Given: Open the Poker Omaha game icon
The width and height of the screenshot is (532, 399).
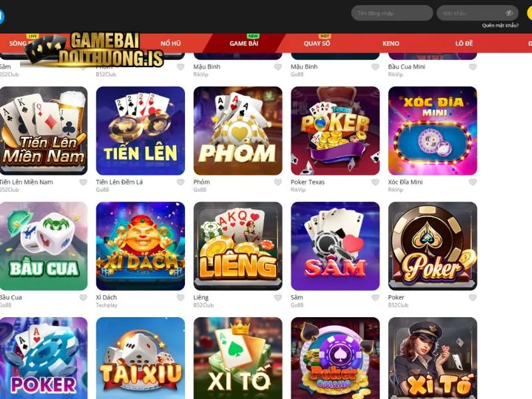Looking at the screenshot, I should 335,358.
